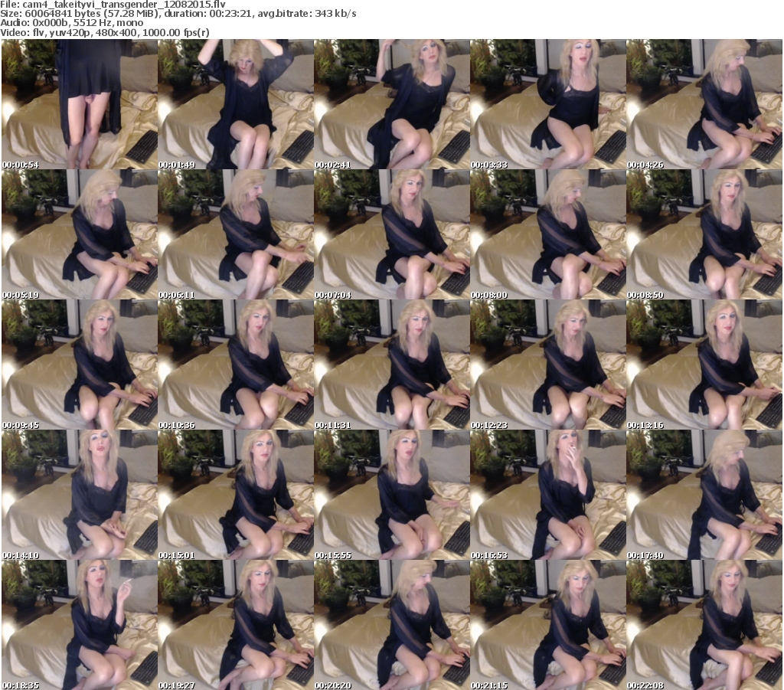The width and height of the screenshot is (784, 690).
Task: Open the frame at 00:14:10
Action: click(x=80, y=495)
